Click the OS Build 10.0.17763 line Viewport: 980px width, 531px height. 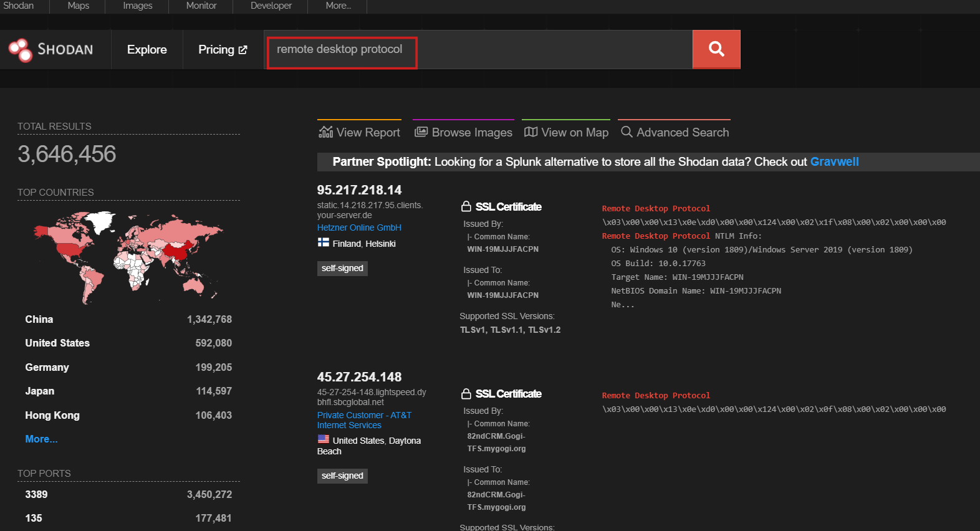pos(658,263)
